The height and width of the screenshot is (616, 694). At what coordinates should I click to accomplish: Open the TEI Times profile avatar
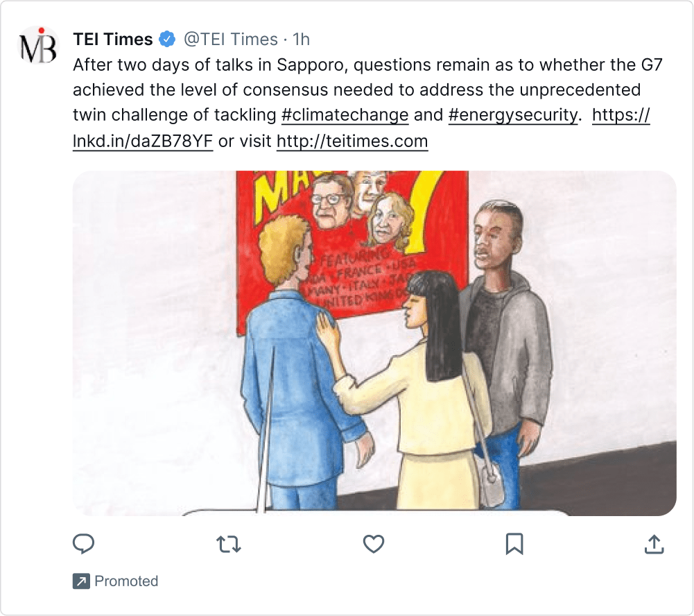(x=39, y=45)
